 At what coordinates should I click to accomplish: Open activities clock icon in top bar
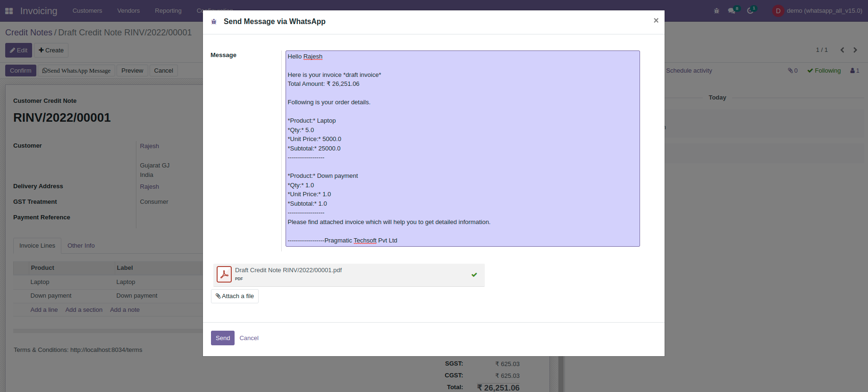point(750,11)
